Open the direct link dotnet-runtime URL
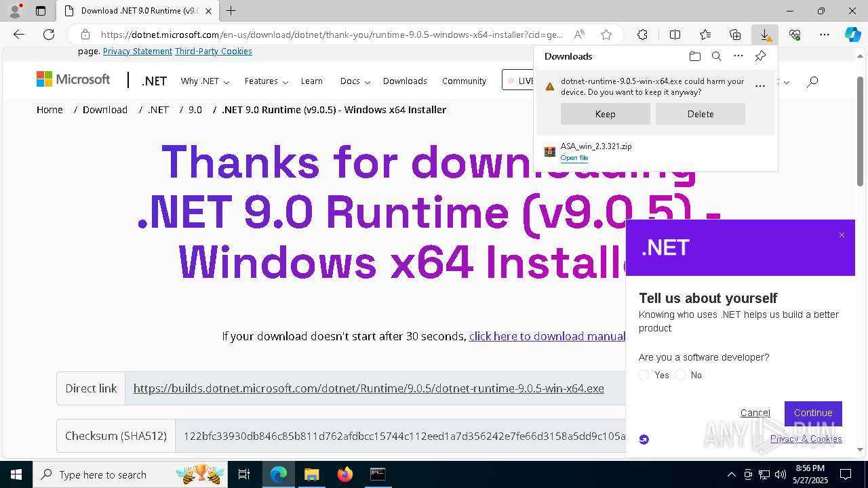868x488 pixels. click(x=368, y=388)
